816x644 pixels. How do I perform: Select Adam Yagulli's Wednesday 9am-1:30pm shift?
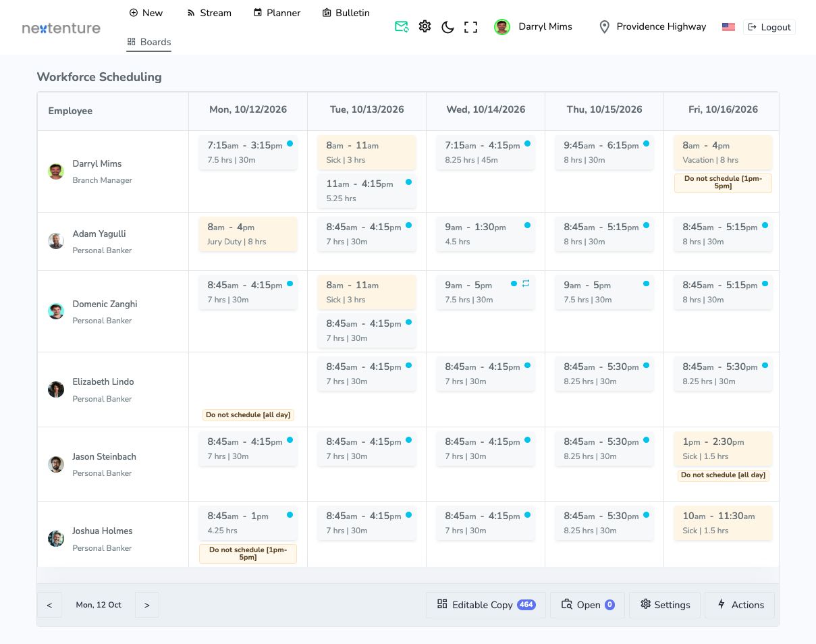(x=485, y=234)
